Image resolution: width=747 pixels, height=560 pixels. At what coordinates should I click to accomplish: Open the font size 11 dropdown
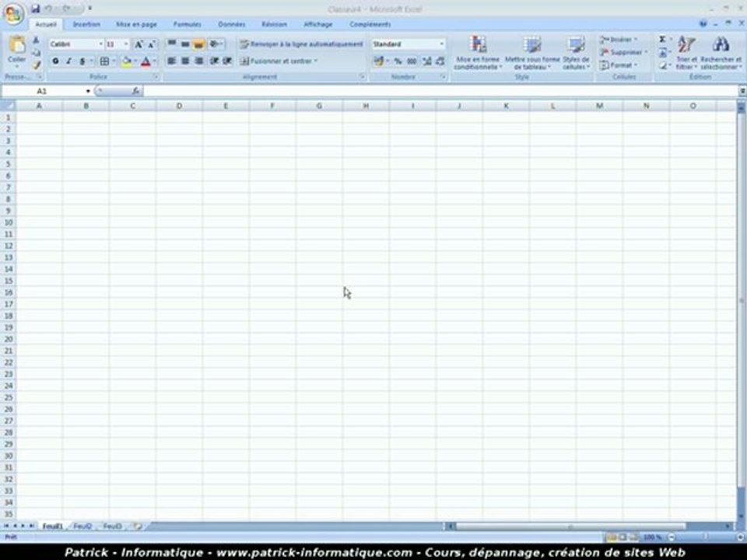point(126,44)
